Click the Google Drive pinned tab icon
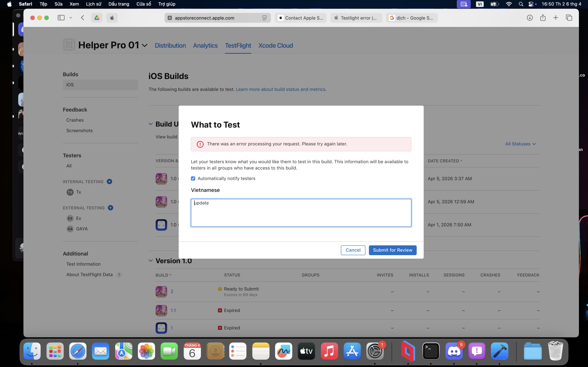 pyautogui.click(x=97, y=18)
